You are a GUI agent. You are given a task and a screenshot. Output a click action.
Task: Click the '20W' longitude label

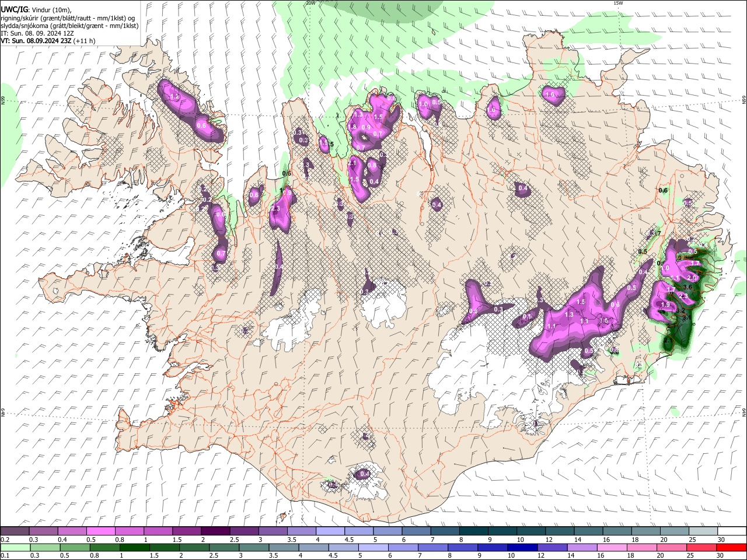click(x=310, y=3)
